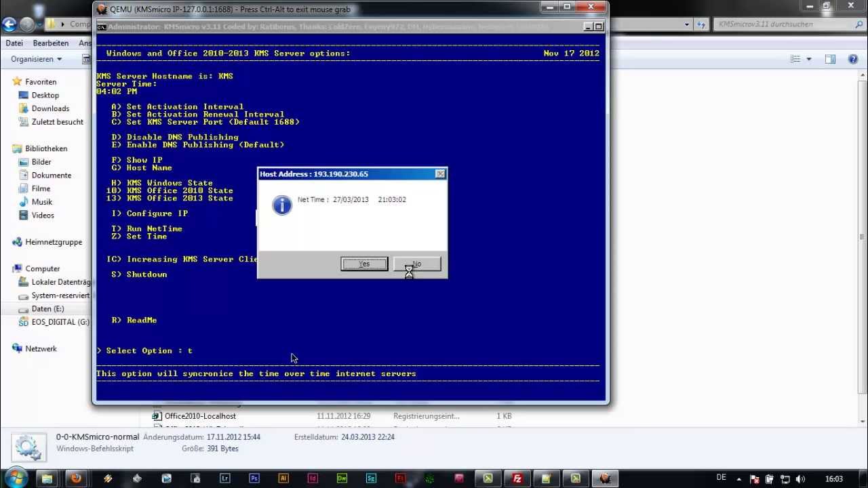The width and height of the screenshot is (868, 488).
Task: Open the Explorer address bar history dropdown
Action: [686, 24]
